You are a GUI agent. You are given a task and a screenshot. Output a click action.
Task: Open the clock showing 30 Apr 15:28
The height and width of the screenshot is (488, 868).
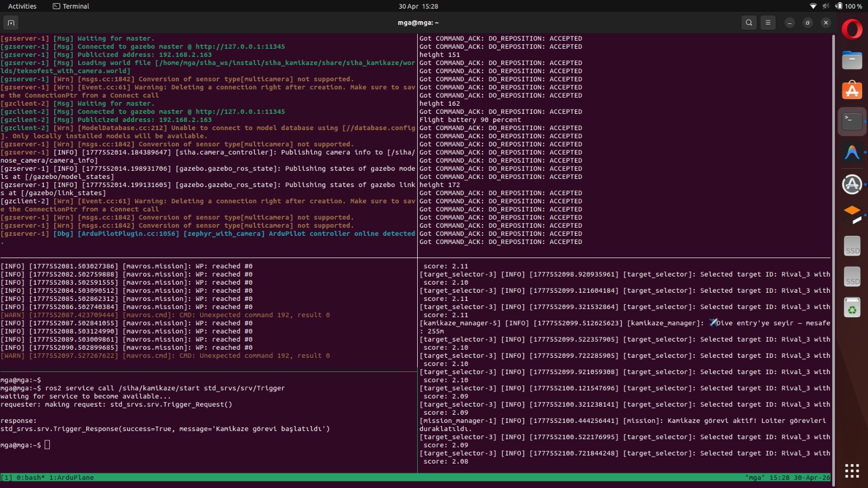[x=418, y=7]
